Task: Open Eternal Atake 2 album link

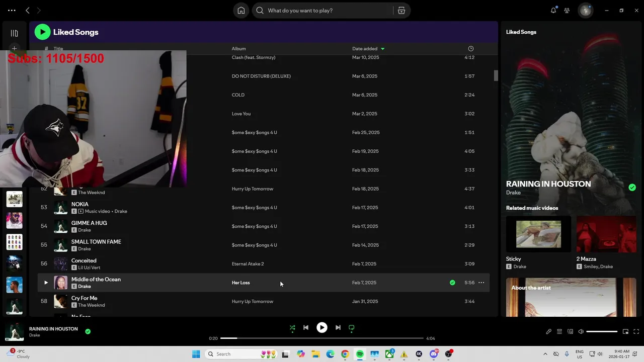Action: tap(248, 264)
